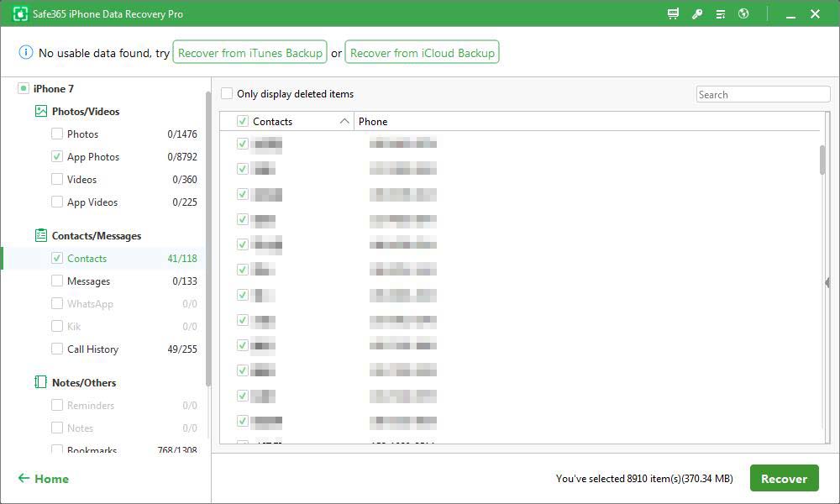Click the green Recover button
This screenshot has height=504, width=840.
(785, 478)
